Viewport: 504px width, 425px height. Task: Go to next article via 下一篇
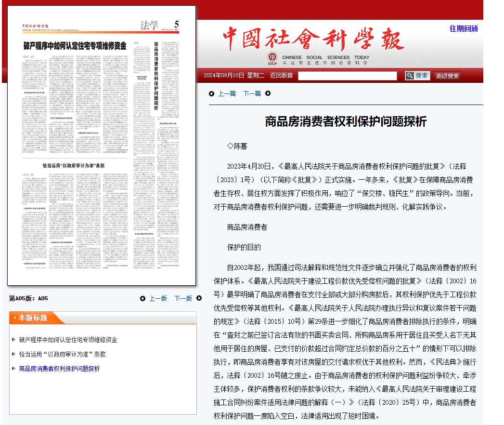click(x=252, y=93)
